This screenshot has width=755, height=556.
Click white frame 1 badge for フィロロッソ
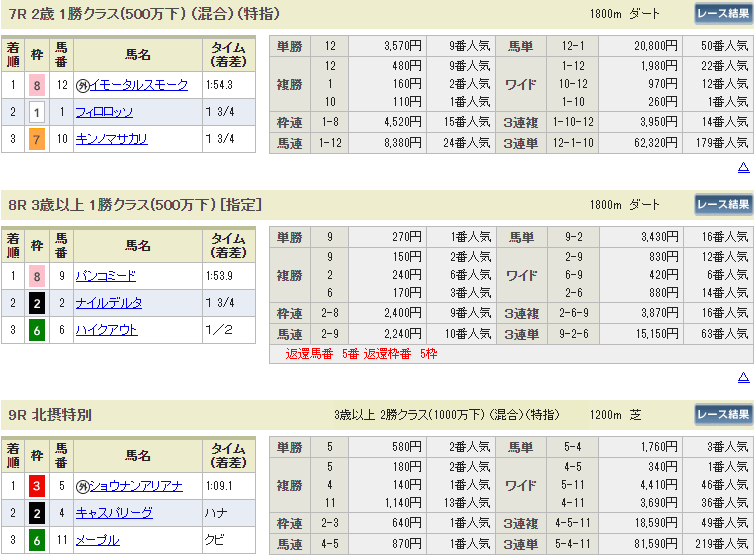pos(37,113)
